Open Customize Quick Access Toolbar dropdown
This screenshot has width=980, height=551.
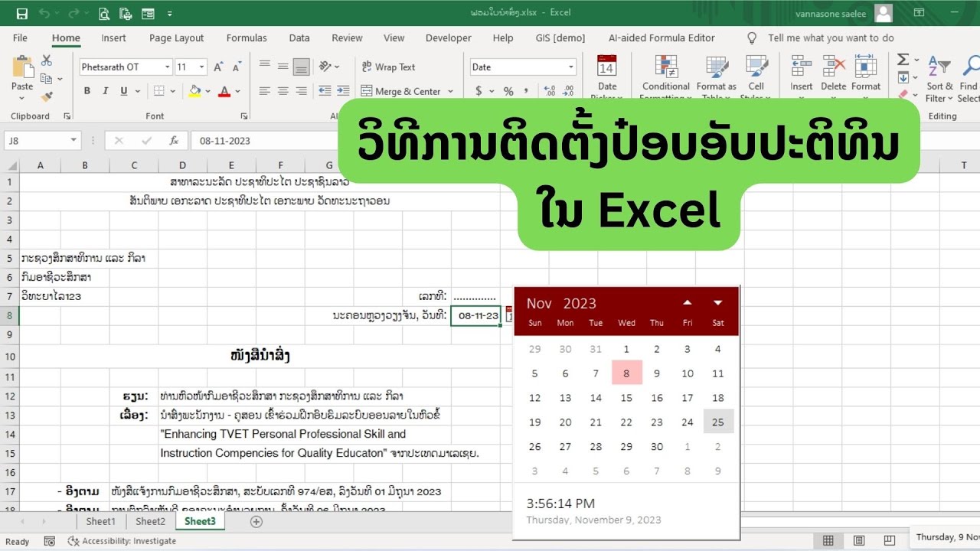(x=169, y=13)
